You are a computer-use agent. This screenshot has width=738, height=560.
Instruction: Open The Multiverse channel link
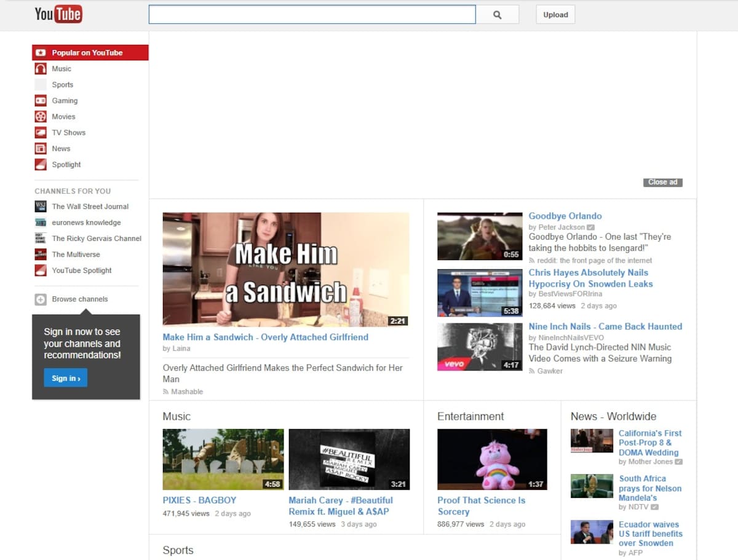point(76,254)
